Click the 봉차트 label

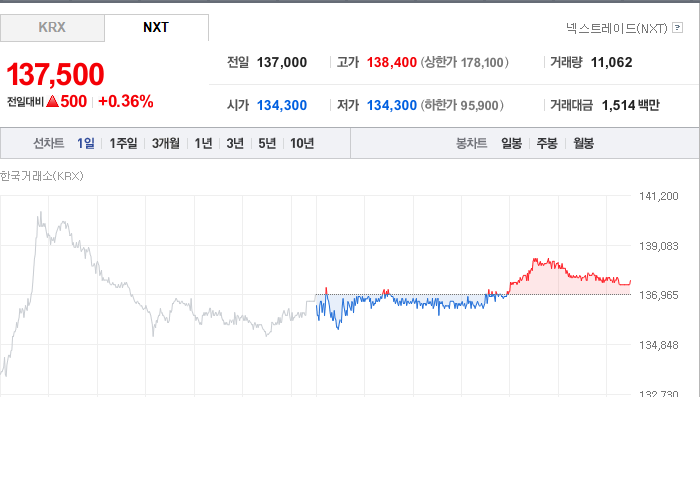pyautogui.click(x=471, y=143)
